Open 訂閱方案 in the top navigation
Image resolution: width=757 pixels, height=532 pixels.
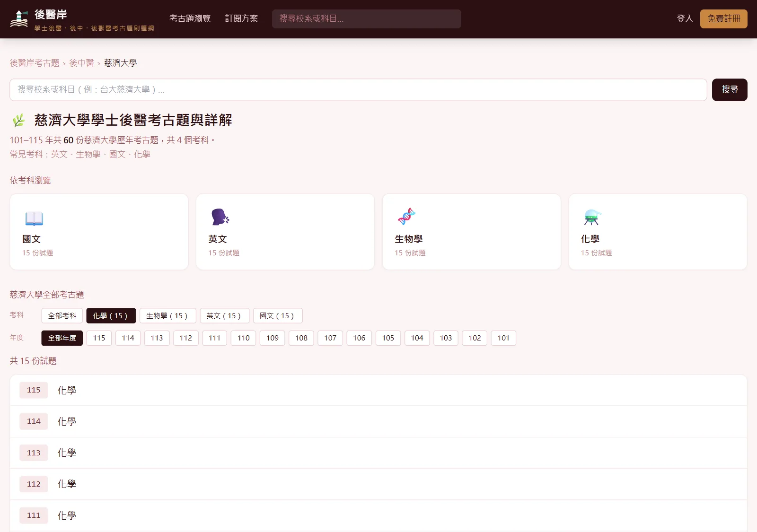(241, 18)
